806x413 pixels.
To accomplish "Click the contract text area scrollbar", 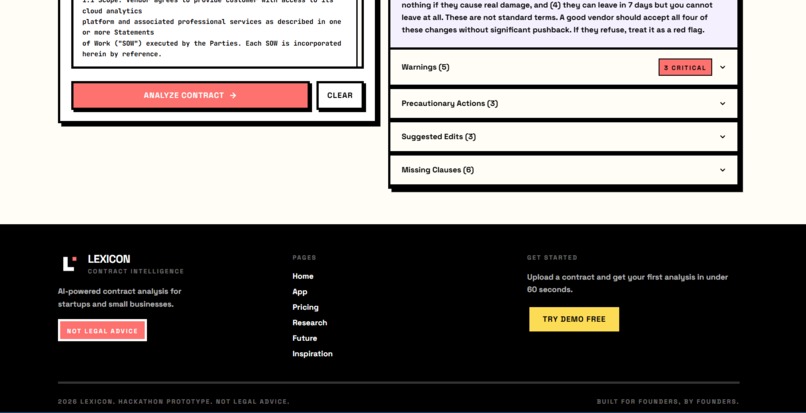I will click(x=360, y=33).
